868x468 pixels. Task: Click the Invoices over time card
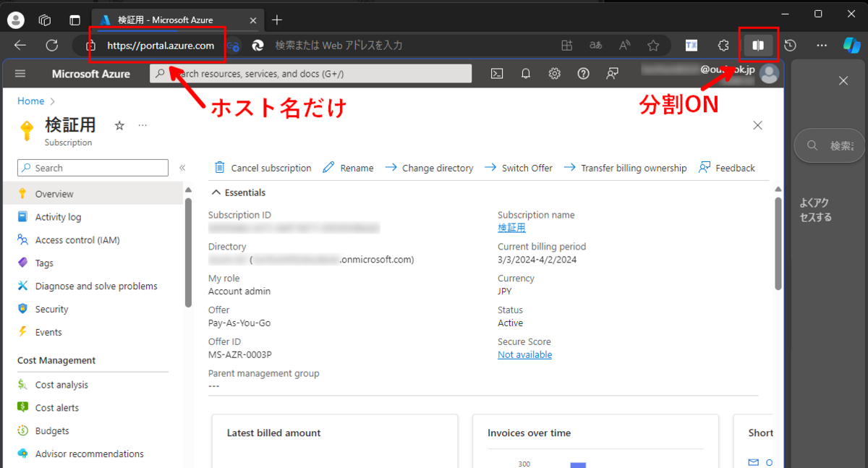pyautogui.click(x=595, y=441)
